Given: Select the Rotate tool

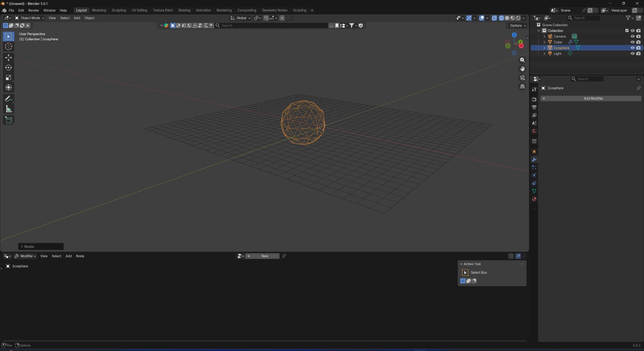Looking at the screenshot, I should pos(8,68).
